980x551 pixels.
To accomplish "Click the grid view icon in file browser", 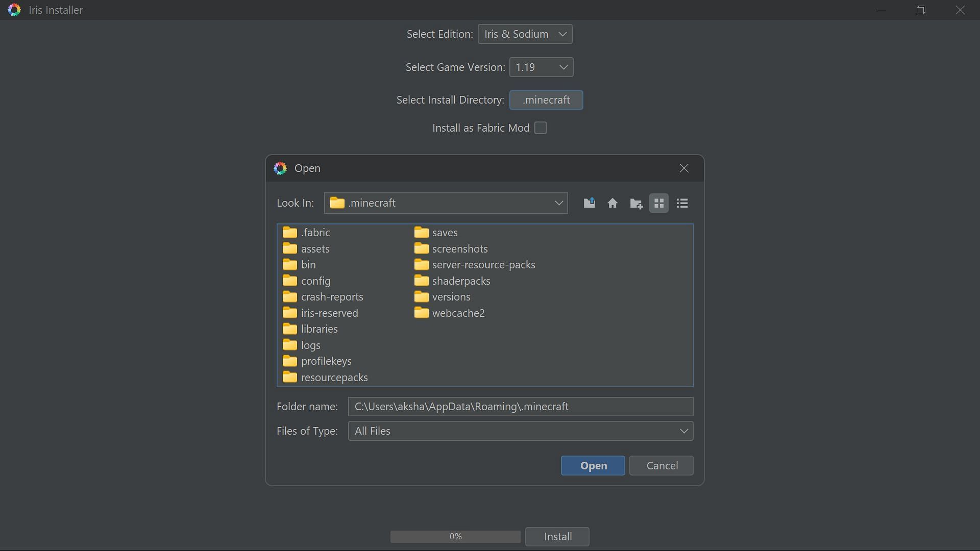I will tap(658, 203).
